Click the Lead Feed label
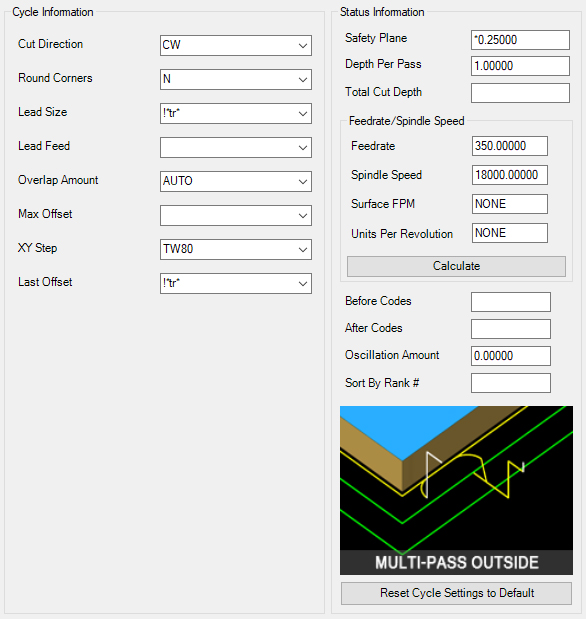The width and height of the screenshot is (586, 619). (x=44, y=146)
